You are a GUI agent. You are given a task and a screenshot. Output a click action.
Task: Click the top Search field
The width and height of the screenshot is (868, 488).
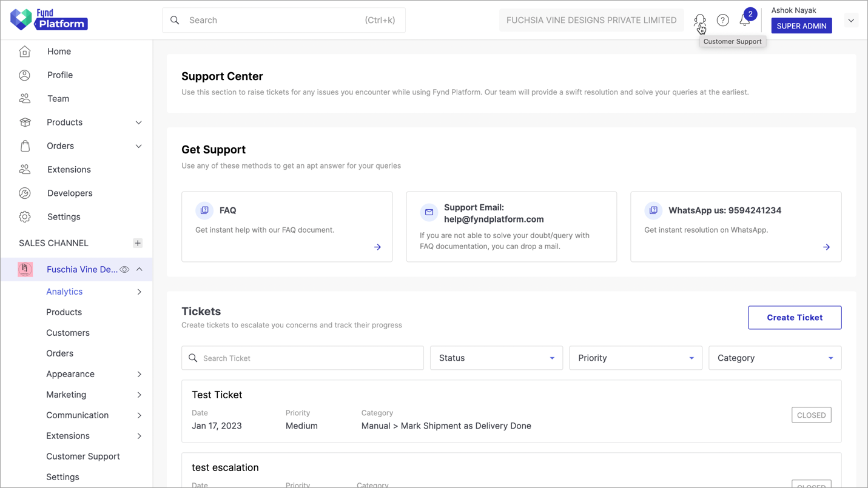click(284, 20)
